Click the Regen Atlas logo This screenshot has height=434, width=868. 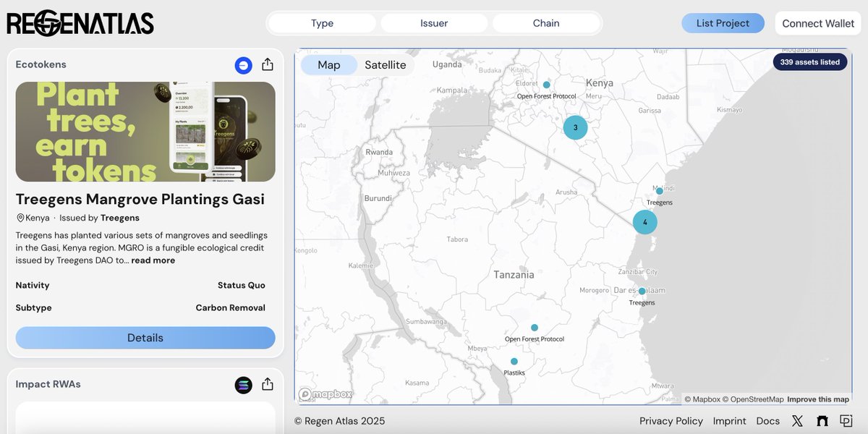tap(80, 23)
